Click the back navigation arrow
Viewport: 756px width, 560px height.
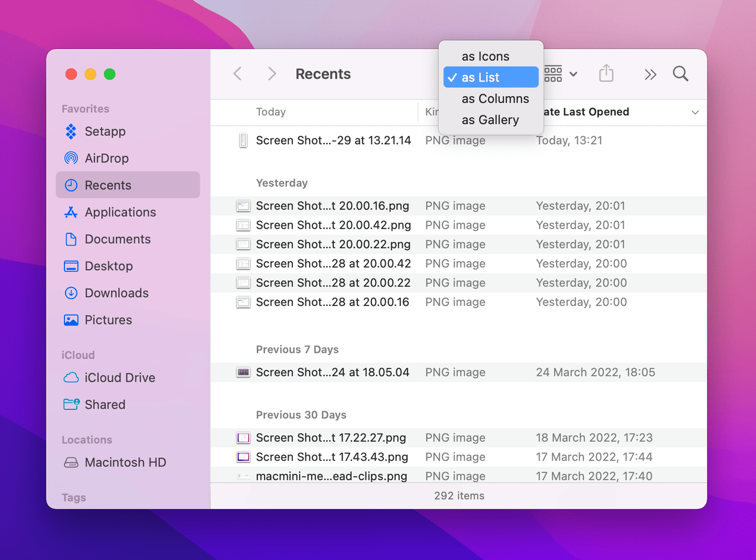click(237, 73)
